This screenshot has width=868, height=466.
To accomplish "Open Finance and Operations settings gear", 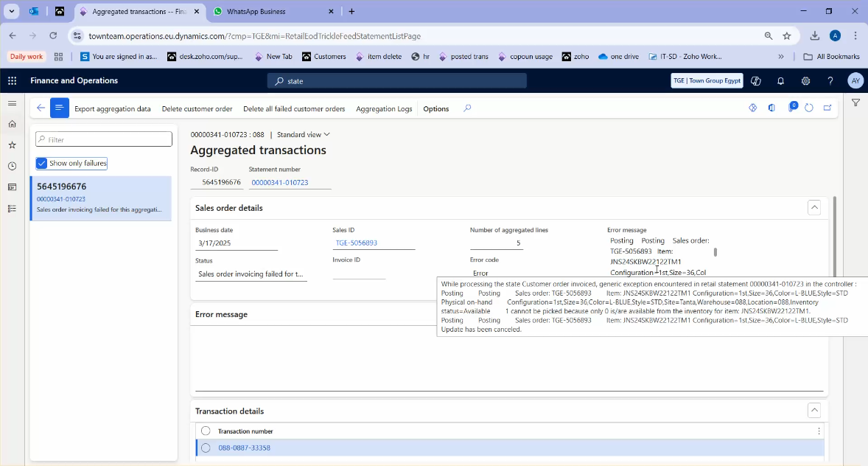I will coord(805,80).
